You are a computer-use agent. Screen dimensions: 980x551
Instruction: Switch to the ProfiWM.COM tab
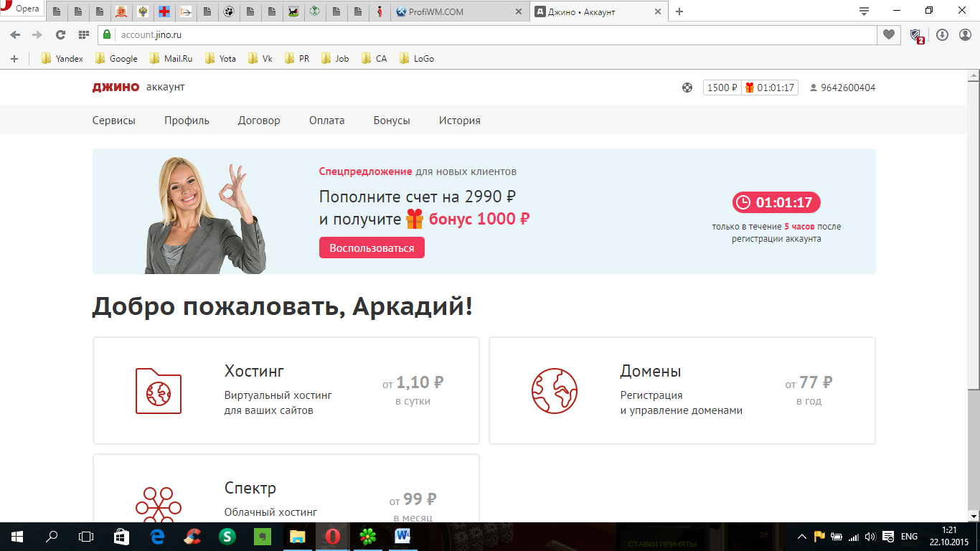(x=461, y=11)
